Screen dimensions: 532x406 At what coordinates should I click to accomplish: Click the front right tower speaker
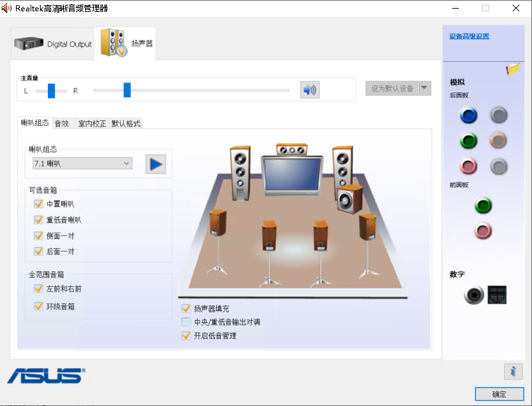click(342, 166)
